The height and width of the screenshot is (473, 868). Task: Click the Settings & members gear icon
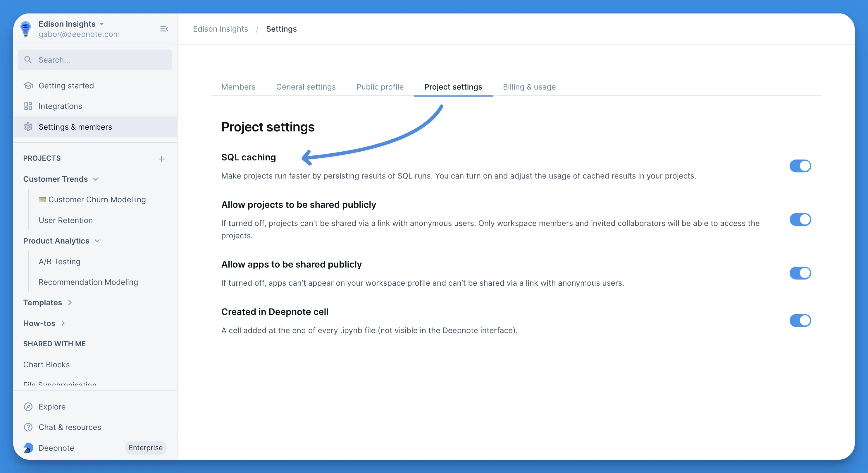[x=28, y=127]
